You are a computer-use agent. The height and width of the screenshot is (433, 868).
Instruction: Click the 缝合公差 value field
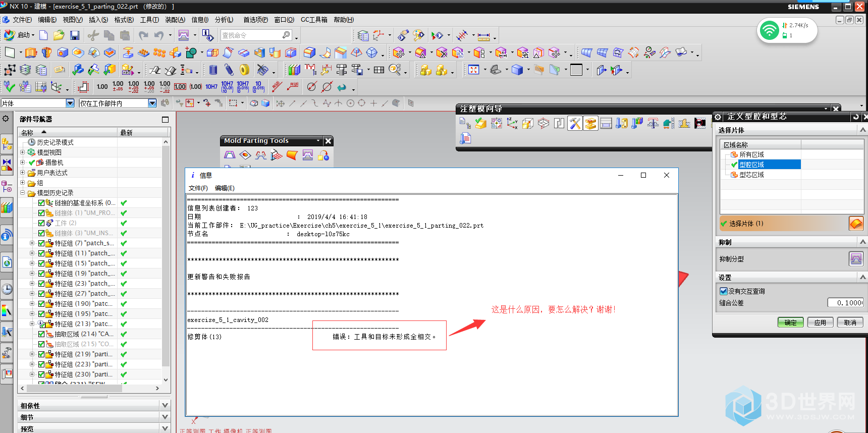[x=845, y=303]
